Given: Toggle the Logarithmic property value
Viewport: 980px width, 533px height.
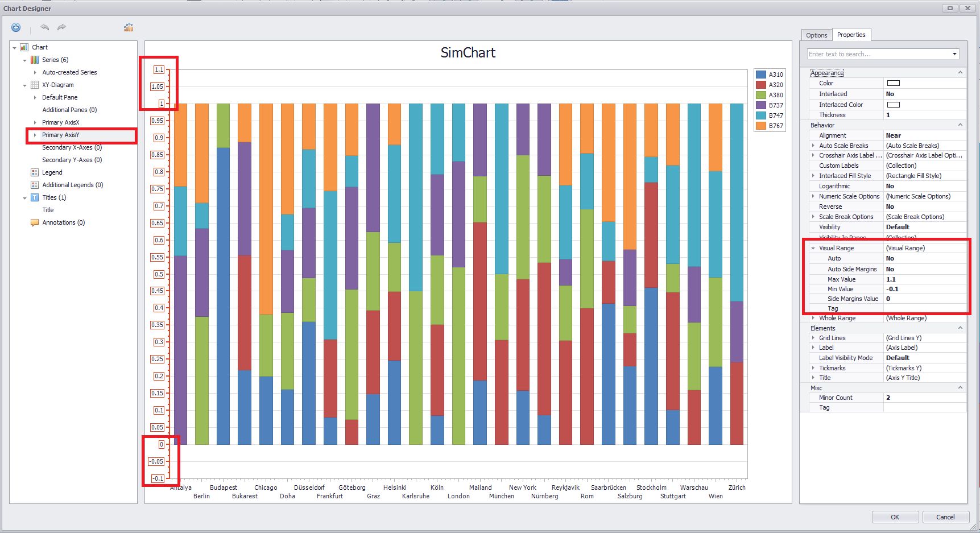Looking at the screenshot, I should click(924, 186).
